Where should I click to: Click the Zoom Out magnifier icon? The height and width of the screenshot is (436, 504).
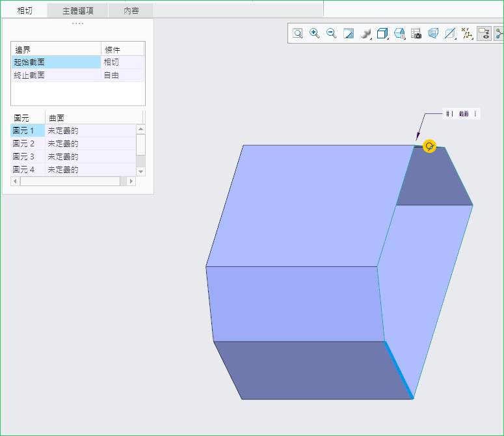(332, 33)
